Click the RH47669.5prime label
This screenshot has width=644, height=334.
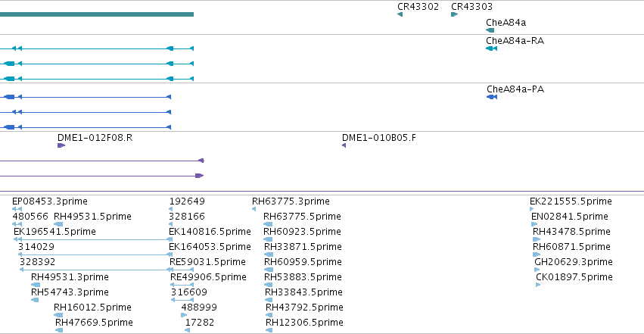[x=94, y=323]
